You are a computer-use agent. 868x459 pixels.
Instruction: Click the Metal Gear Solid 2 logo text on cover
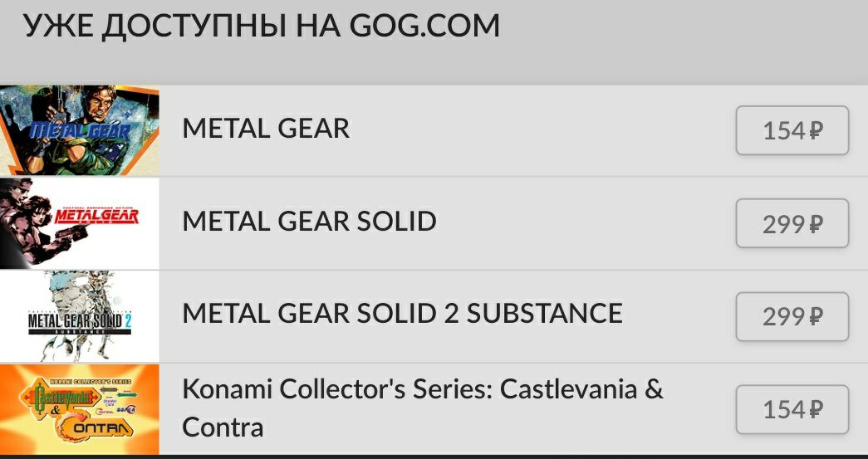click(80, 320)
